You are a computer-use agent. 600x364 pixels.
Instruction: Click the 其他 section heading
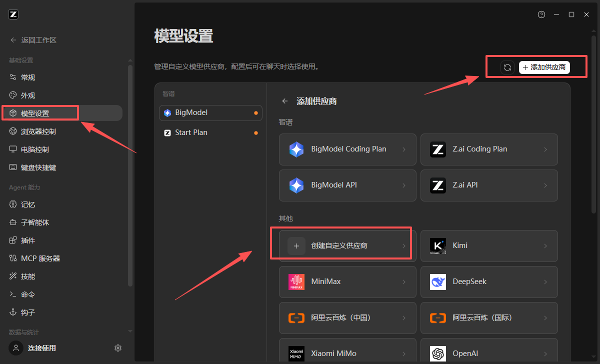285,218
